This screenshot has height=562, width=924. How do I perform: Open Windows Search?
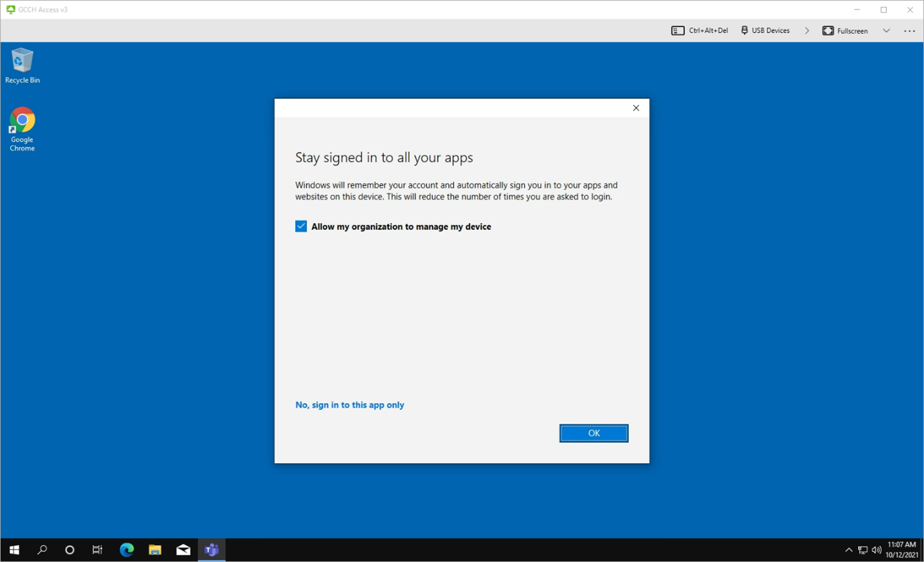pos(41,550)
